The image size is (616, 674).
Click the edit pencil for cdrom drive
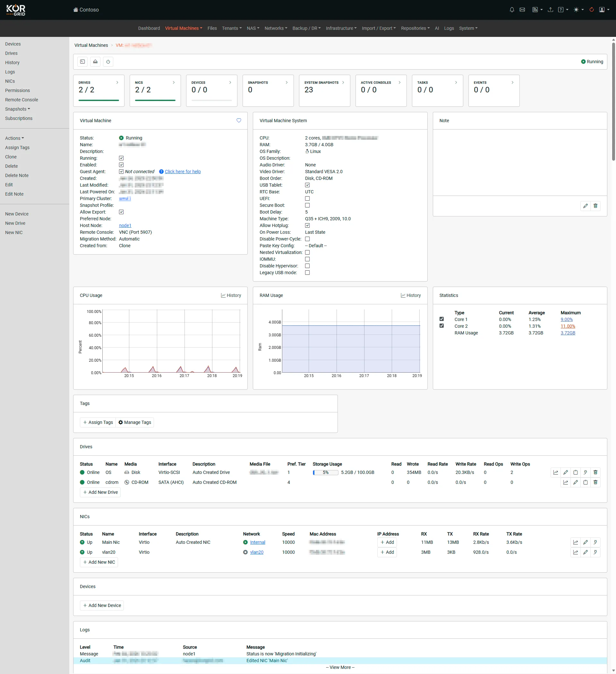pos(576,482)
